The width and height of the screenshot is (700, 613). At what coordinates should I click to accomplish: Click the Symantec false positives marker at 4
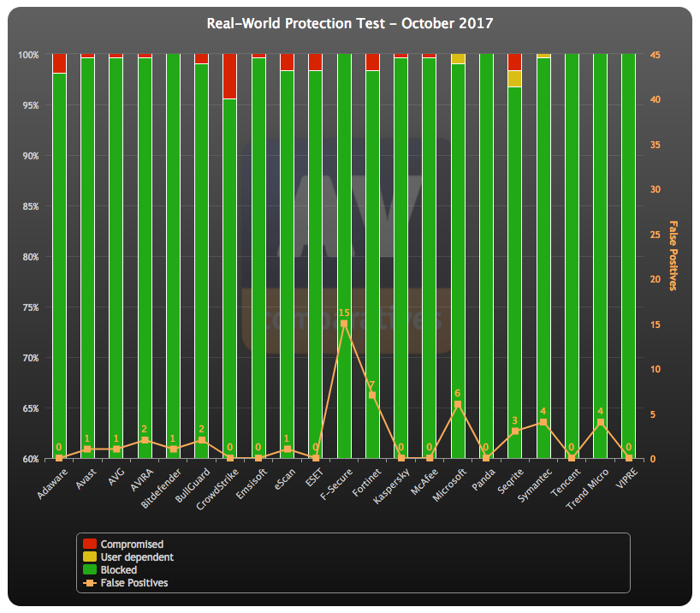pos(543,422)
